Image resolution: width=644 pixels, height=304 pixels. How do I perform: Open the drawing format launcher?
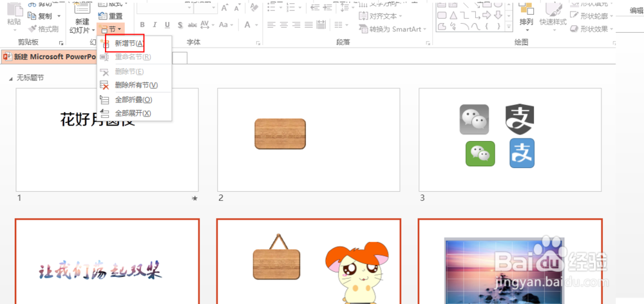pos(614,43)
